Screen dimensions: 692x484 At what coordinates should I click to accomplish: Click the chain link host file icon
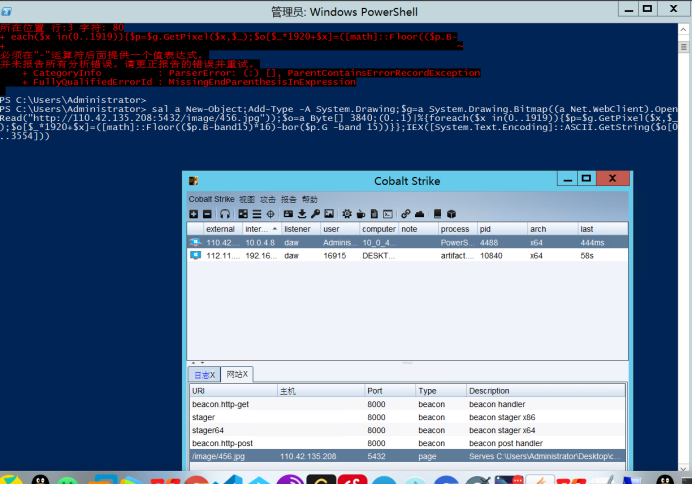(406, 214)
